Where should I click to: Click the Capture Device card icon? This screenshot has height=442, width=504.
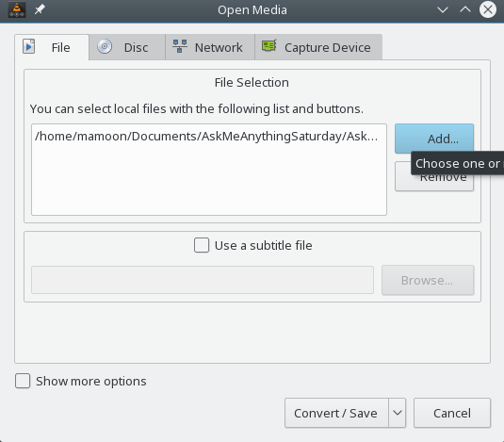[269, 46]
